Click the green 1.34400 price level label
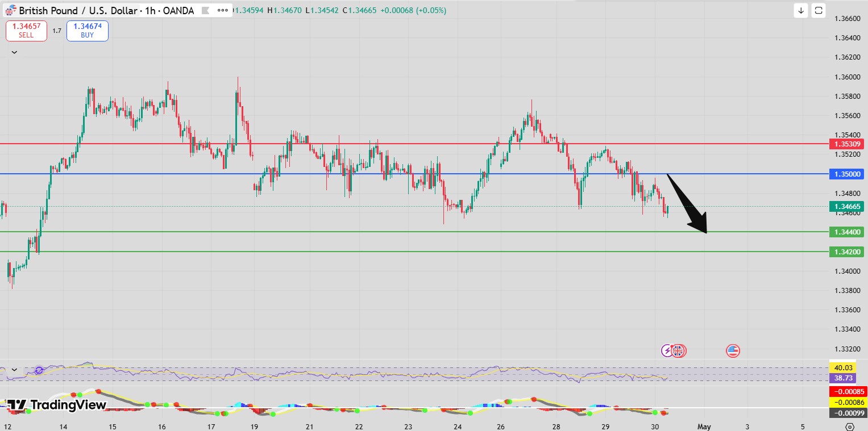 846,232
